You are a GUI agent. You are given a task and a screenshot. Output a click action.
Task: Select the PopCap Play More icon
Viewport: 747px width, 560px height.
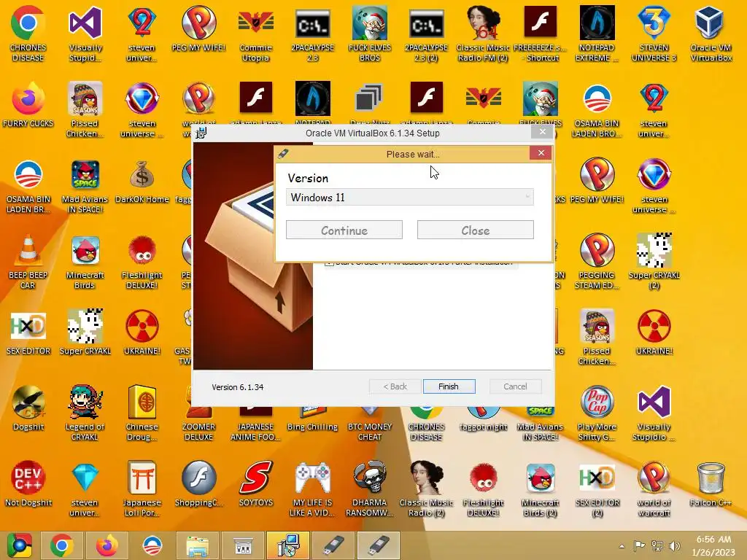pos(597,413)
